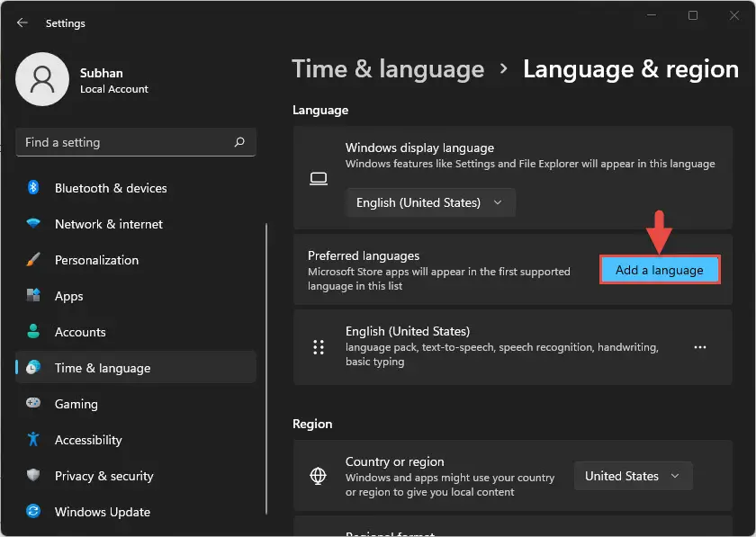756x537 pixels.
Task: Click the laptop icon beside Windows display language
Action: (x=319, y=179)
